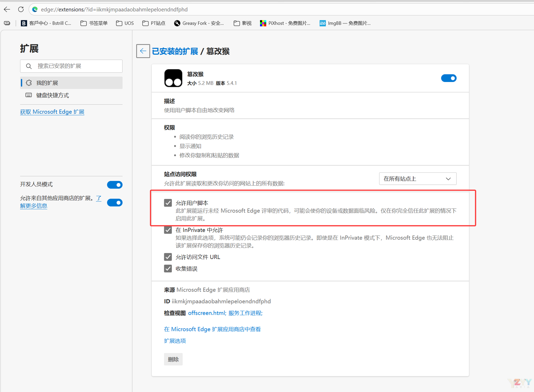Screen dimensions: 534x392
Task: Toggle 允许来自其他应用商店的扩展 switch
Action: click(114, 203)
